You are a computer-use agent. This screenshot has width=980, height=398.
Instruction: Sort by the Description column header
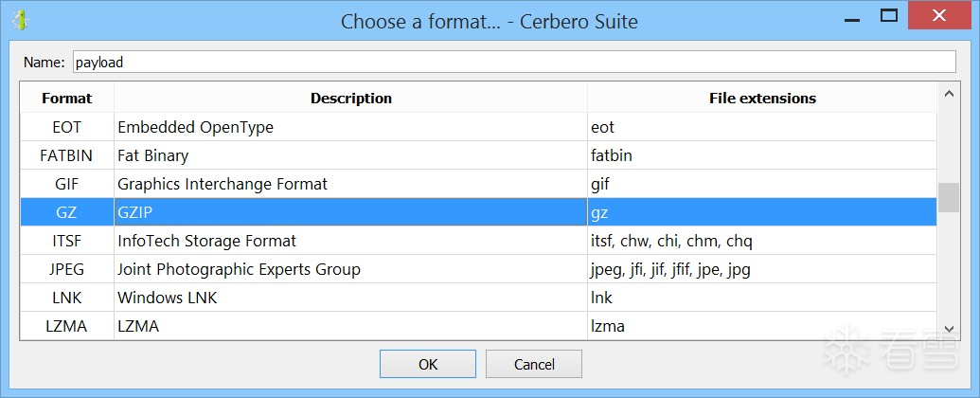pos(350,98)
